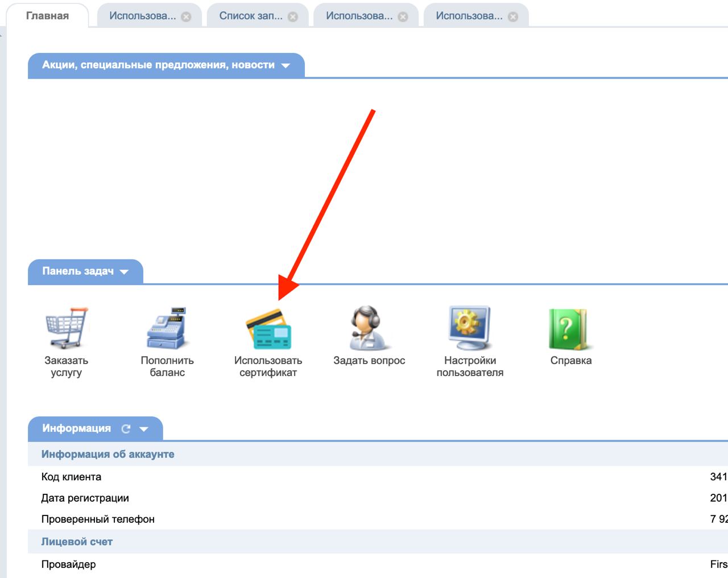Viewport: 728px width, 578px height.
Task: Click the cash register 'Пополнить баланс' icon
Action: tap(167, 328)
